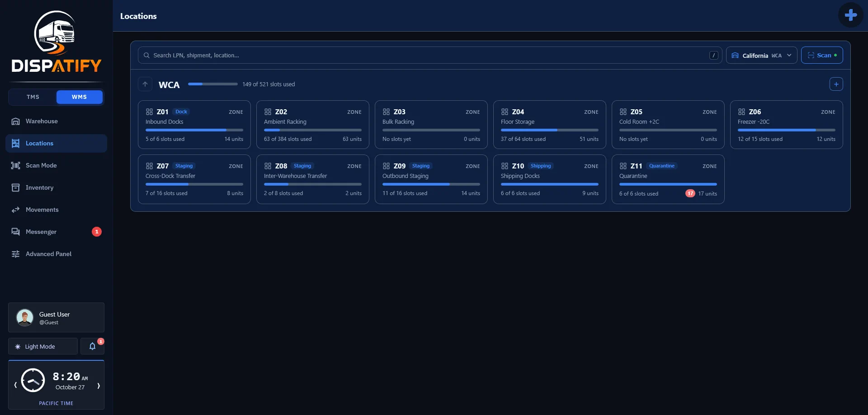Open the Inventory menu item
The image size is (868, 415).
click(56, 187)
